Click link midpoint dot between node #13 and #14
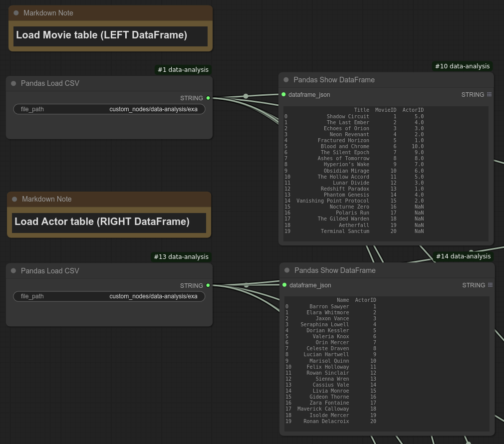The image size is (504, 444). pyautogui.click(x=246, y=285)
